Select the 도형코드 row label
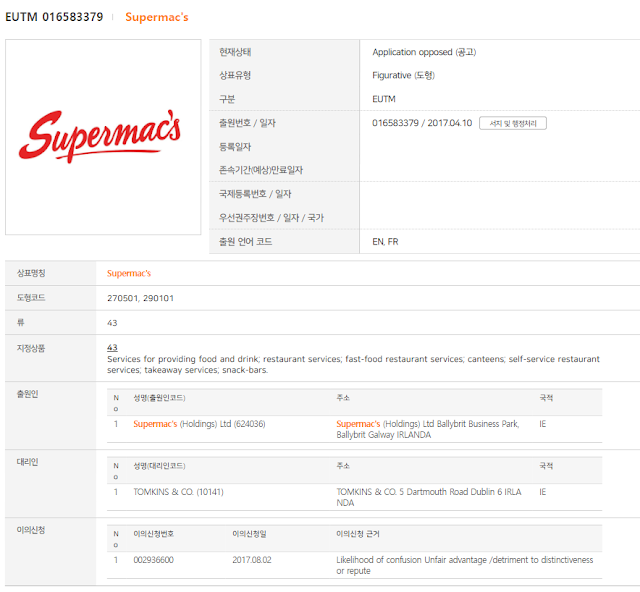 tap(31, 298)
